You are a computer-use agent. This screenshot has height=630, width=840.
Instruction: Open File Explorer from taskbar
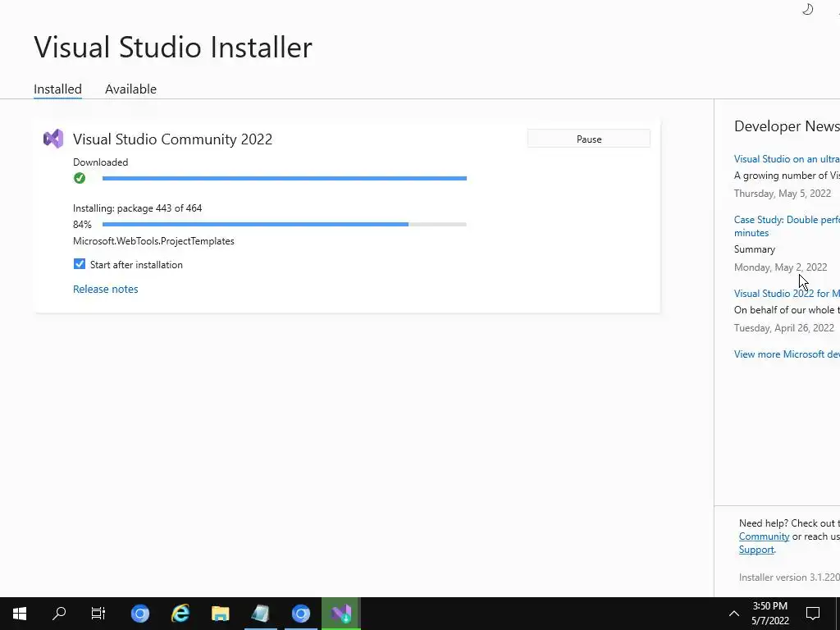220,614
